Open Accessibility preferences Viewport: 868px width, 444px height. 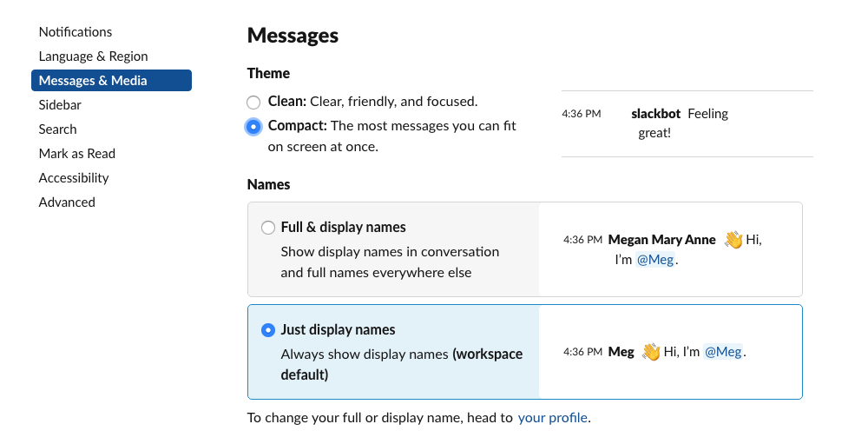coord(74,178)
